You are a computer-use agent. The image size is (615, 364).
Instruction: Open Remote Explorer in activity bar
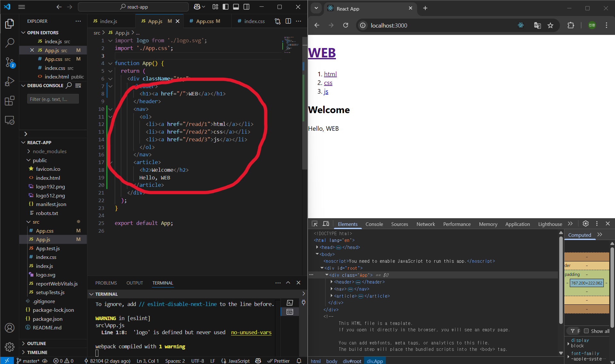coord(10,120)
